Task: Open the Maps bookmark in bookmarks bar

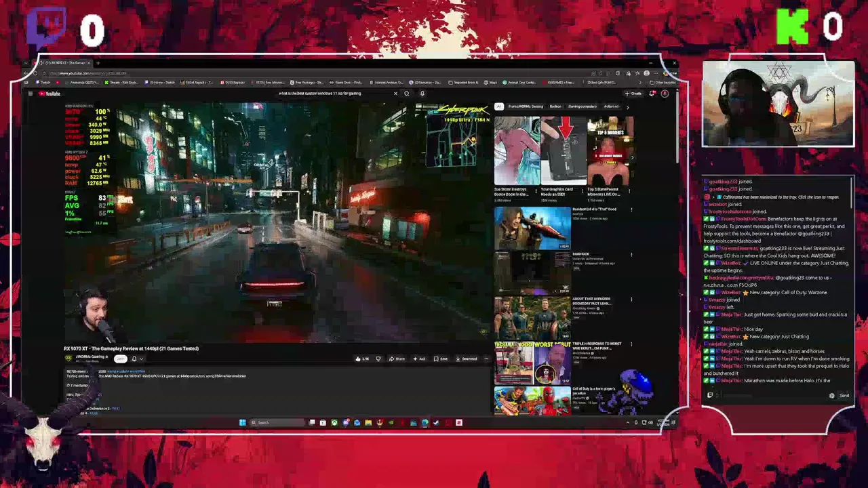Action: click(492, 83)
